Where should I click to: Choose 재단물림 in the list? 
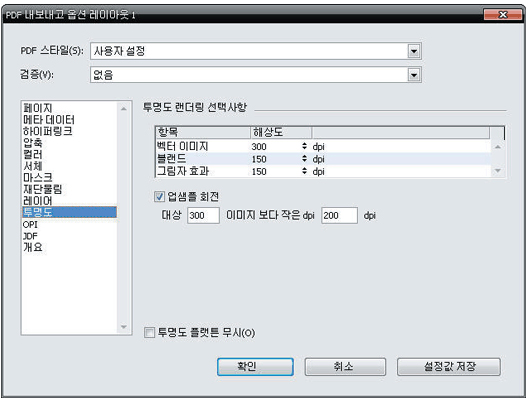pyautogui.click(x=69, y=189)
